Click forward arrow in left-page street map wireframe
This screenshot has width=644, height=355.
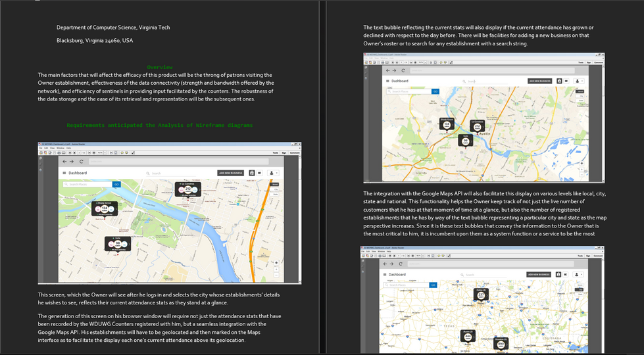click(72, 161)
